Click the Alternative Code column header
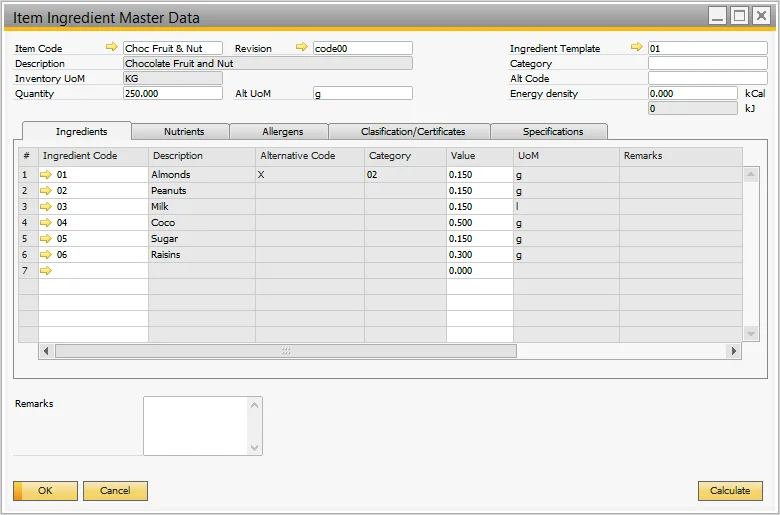The width and height of the screenshot is (780, 515). (x=310, y=156)
